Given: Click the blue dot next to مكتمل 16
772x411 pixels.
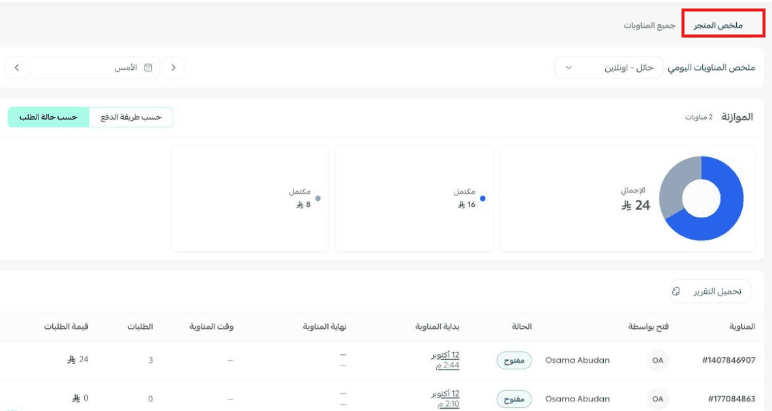Looking at the screenshot, I should pyautogui.click(x=482, y=198).
